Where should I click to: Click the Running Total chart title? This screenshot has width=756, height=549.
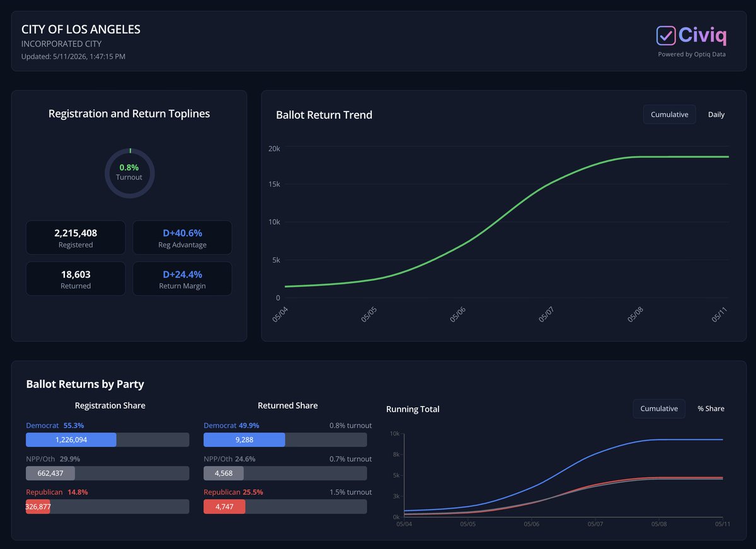pyautogui.click(x=413, y=409)
